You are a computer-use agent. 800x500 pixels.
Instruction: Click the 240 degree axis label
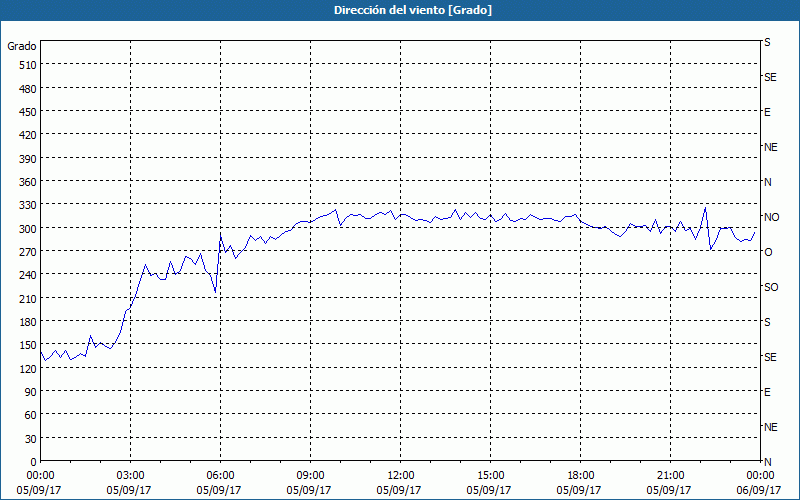click(28, 275)
